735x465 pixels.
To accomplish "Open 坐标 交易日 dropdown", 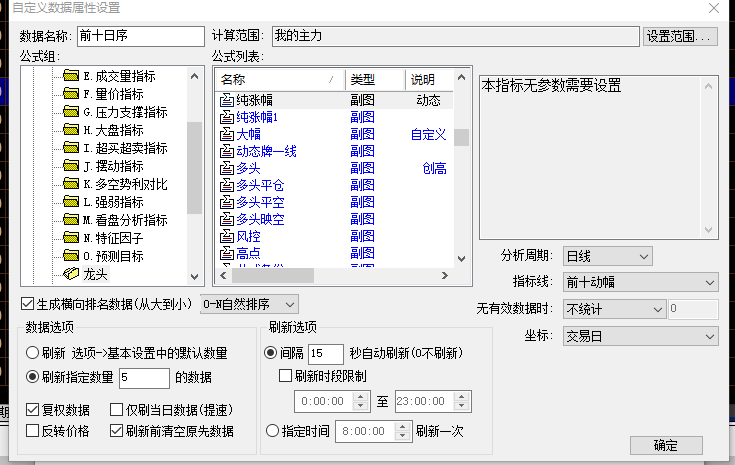I will coord(640,336).
